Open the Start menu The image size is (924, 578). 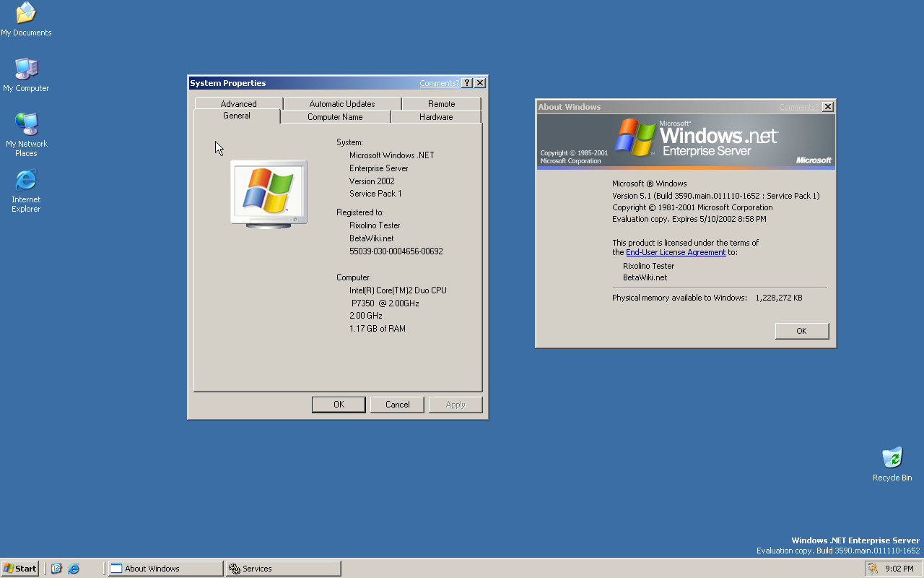click(20, 569)
